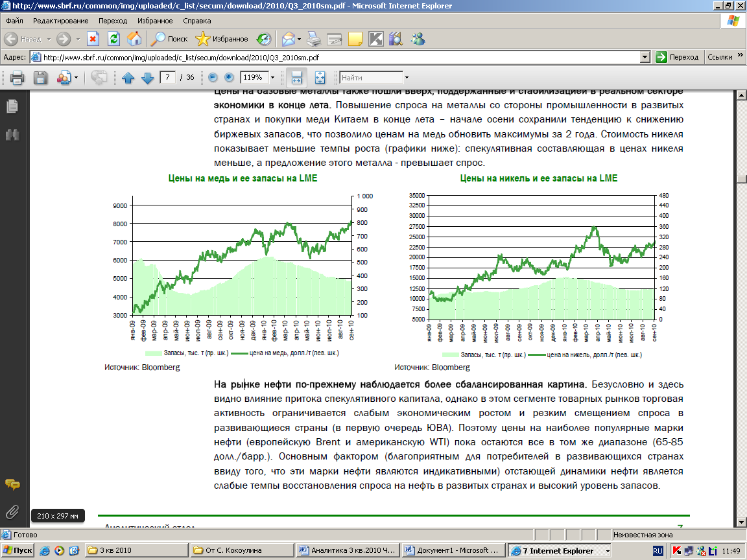Switch to Документ1 Microsoft Word window
This screenshot has width=747, height=560.
point(453,550)
